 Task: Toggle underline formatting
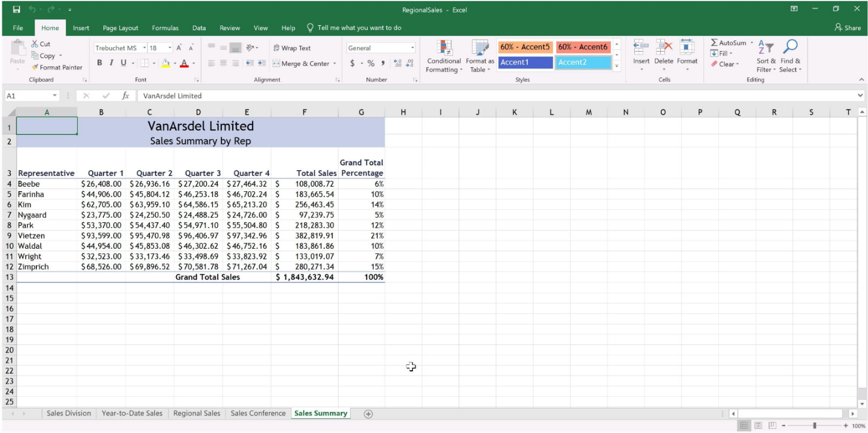[123, 63]
